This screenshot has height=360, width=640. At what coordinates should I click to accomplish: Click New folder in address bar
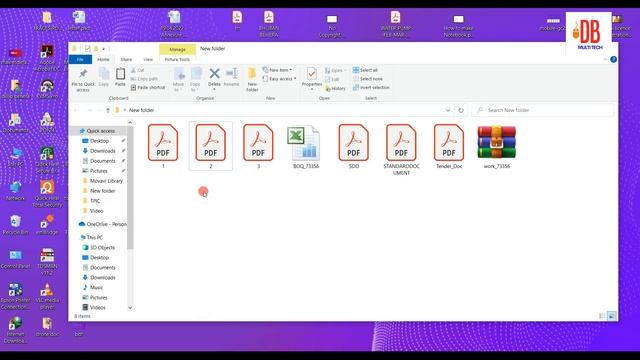coord(141,110)
